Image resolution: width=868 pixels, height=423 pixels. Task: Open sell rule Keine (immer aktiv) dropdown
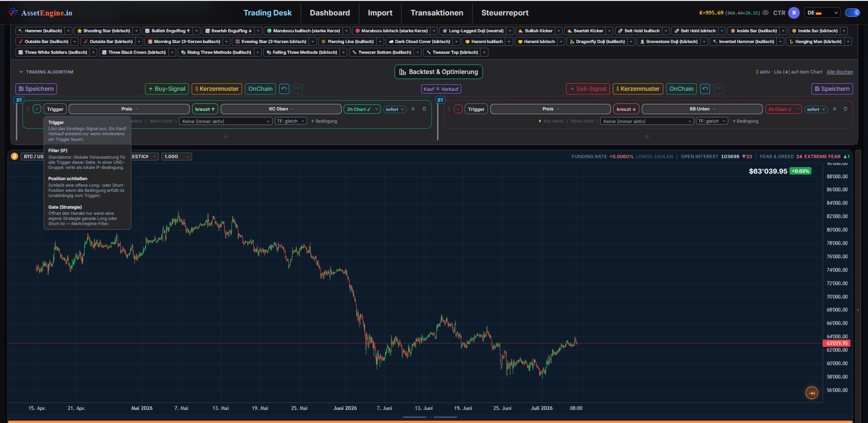[647, 121]
